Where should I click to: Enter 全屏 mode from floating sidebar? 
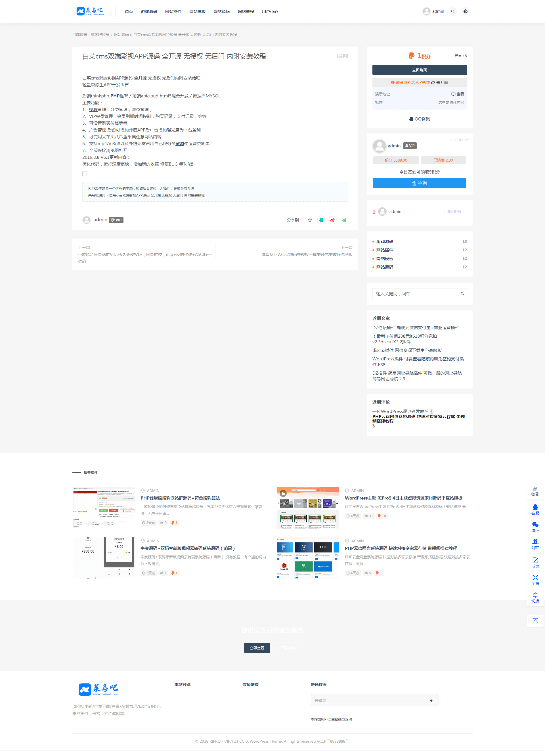click(x=535, y=580)
